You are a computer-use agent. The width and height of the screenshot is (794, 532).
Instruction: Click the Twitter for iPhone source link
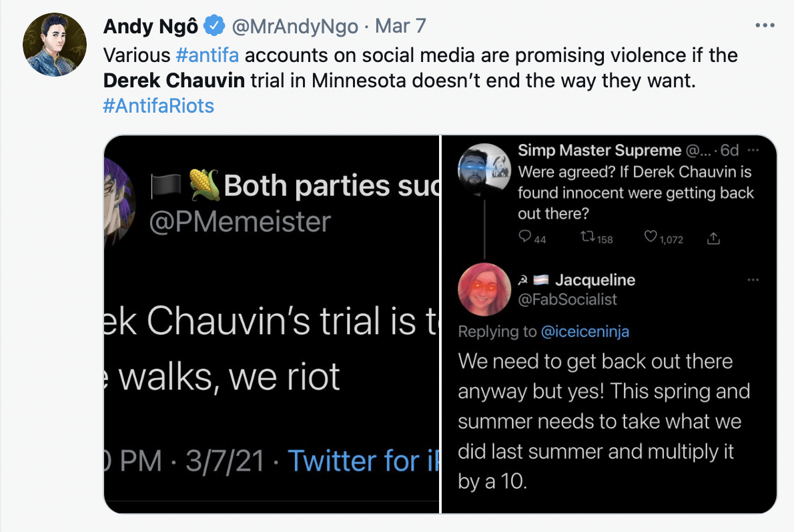point(363,461)
